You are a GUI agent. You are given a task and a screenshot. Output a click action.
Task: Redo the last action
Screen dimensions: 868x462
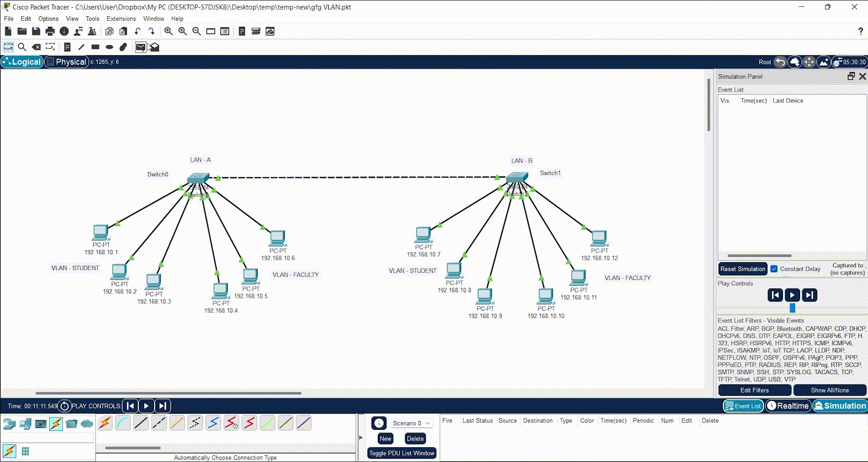click(151, 31)
